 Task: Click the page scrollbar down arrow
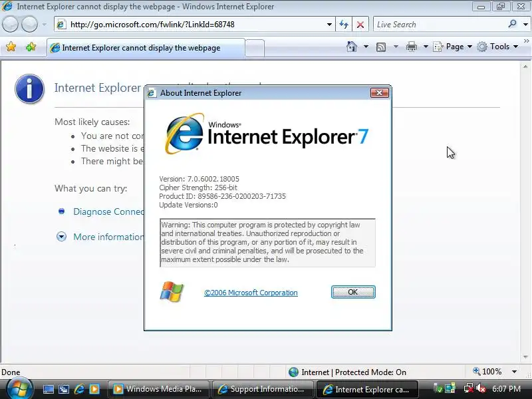coord(525,357)
